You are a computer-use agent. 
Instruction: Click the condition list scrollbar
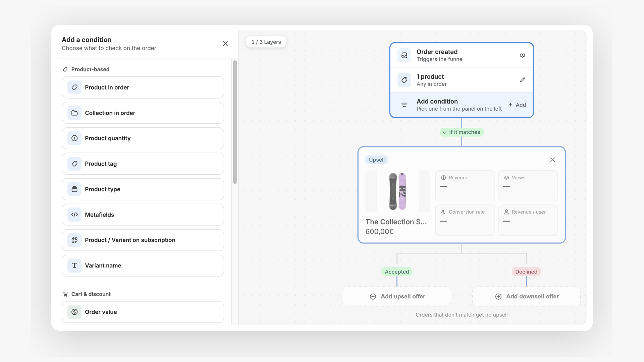(x=235, y=122)
